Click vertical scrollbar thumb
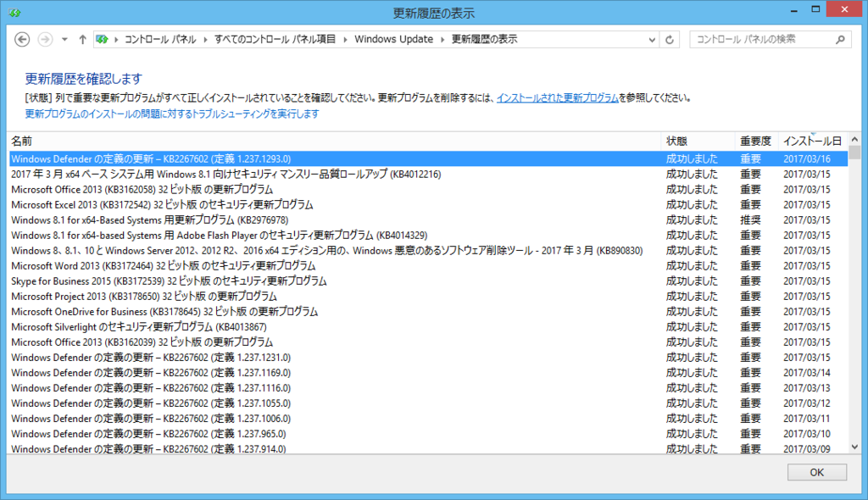Viewport: 868px width, 500px height. 854,153
